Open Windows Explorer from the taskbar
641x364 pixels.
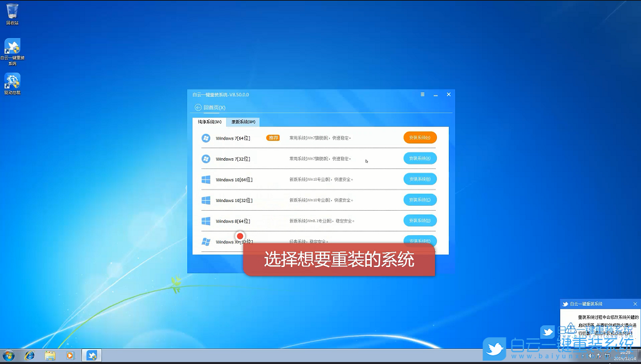coord(49,355)
